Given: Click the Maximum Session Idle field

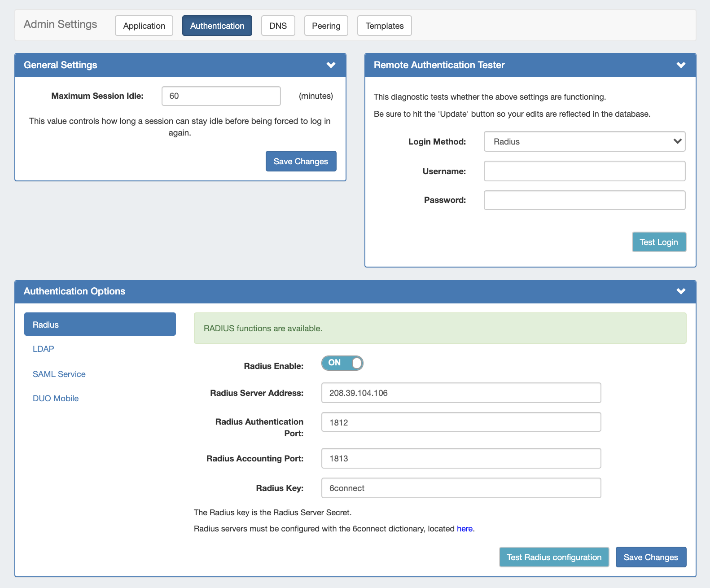Looking at the screenshot, I should [x=221, y=96].
